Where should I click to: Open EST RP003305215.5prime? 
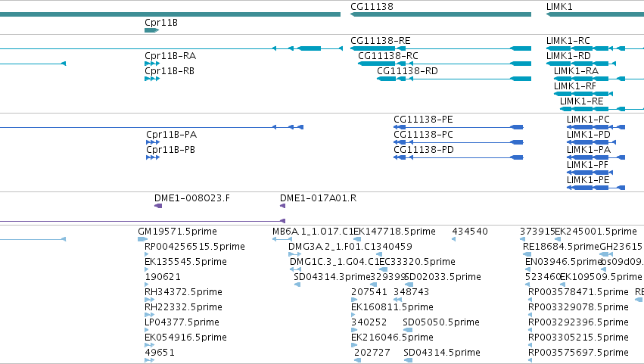tap(578, 338)
